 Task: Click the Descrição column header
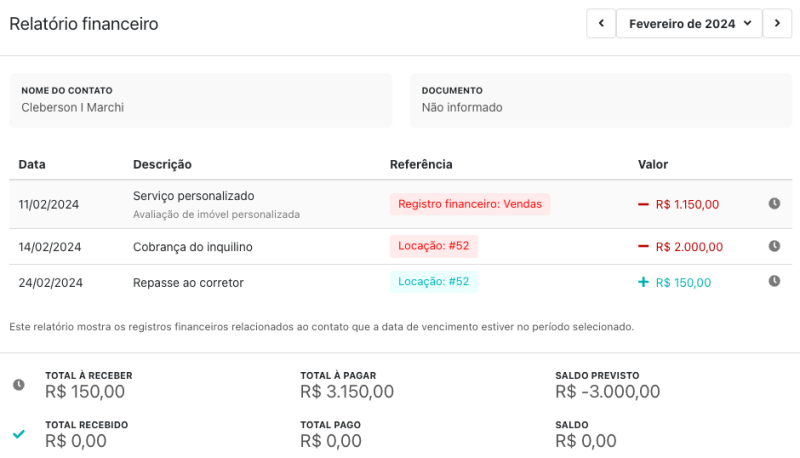pyautogui.click(x=162, y=164)
